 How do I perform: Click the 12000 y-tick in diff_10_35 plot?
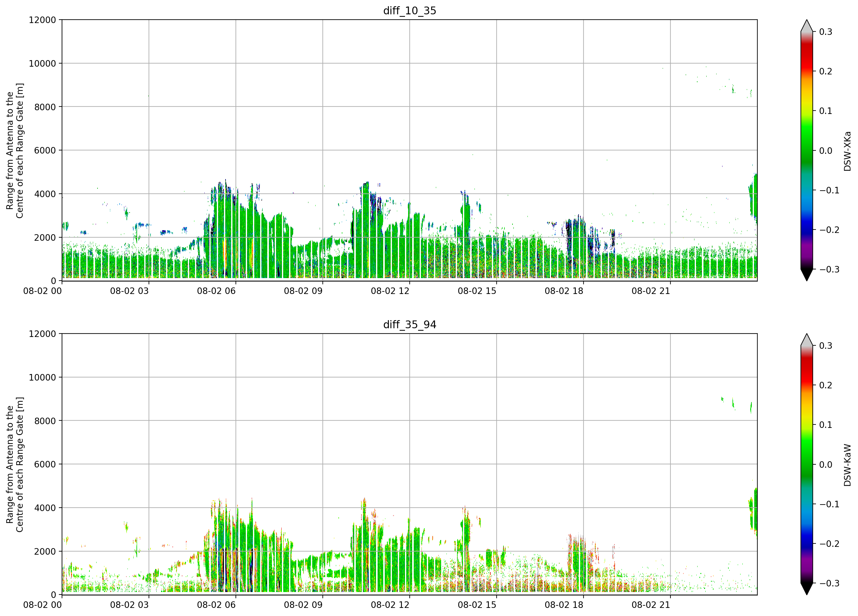tap(42, 20)
